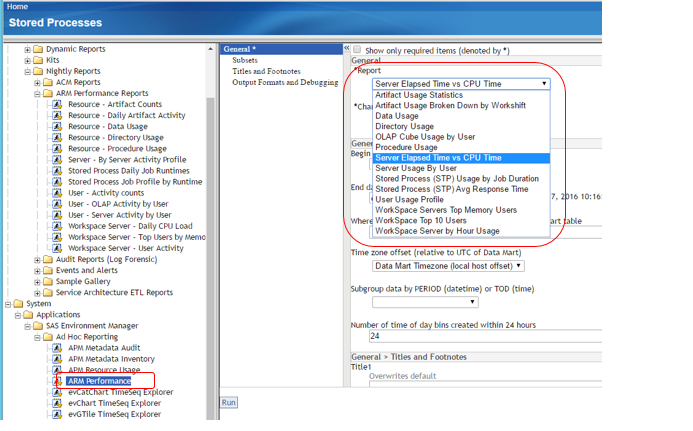
Task: Go to the Home link
Action: tap(18, 6)
